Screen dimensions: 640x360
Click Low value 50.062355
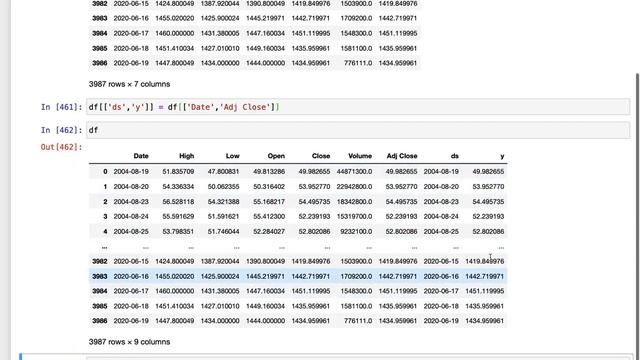[x=224, y=187]
